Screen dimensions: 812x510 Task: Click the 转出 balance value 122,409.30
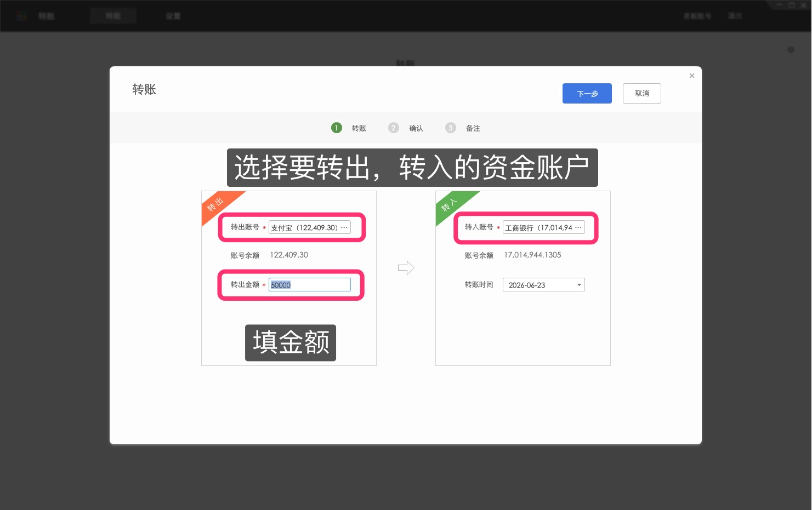coord(289,255)
